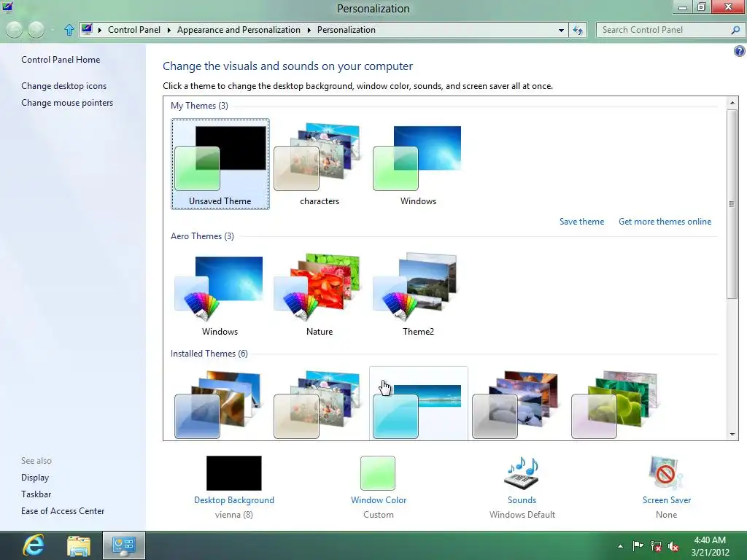Open Get more themes online
This screenshot has height=560, width=747.
click(665, 222)
